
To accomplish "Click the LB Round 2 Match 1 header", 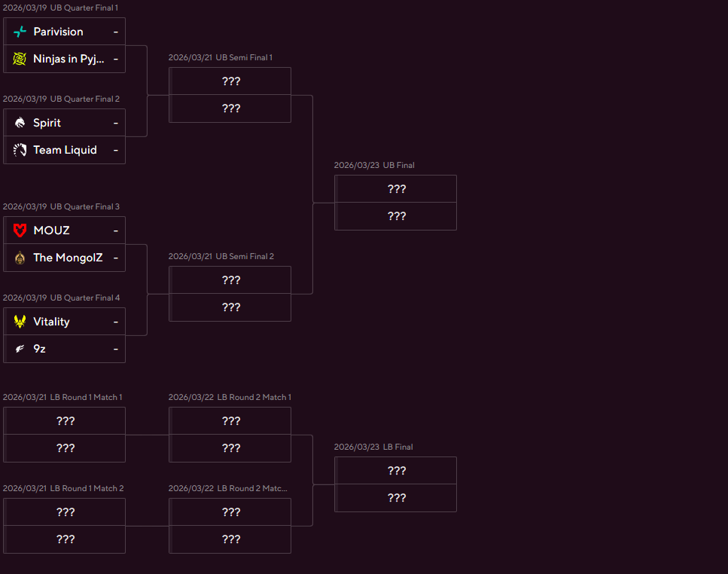I will [x=230, y=398].
